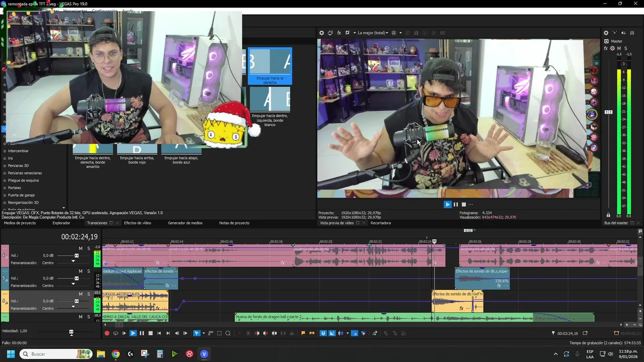This screenshot has height=362, width=644.
Task: Solo audio track 5
Action: coord(89,271)
